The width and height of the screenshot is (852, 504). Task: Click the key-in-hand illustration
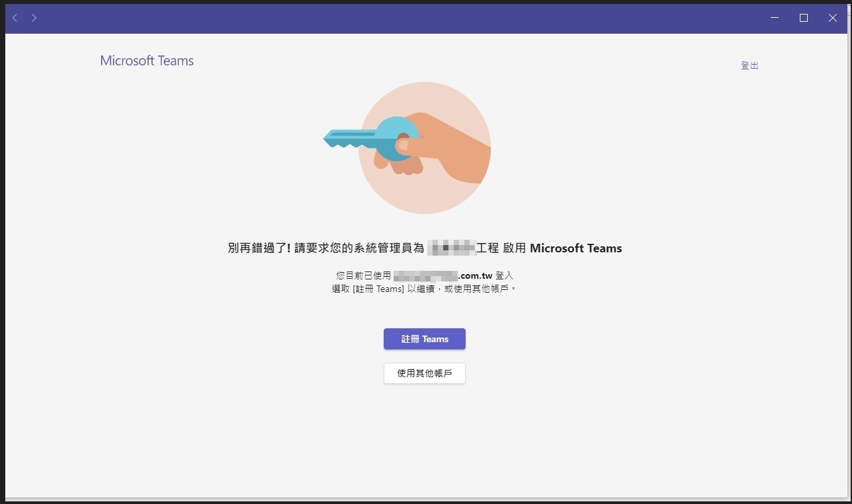408,147
